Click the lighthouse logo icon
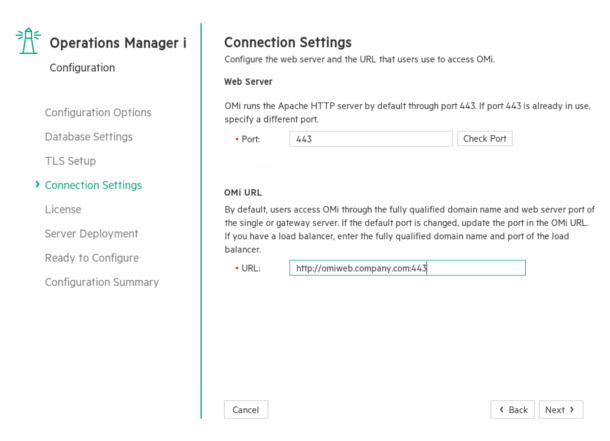 pyautogui.click(x=28, y=41)
